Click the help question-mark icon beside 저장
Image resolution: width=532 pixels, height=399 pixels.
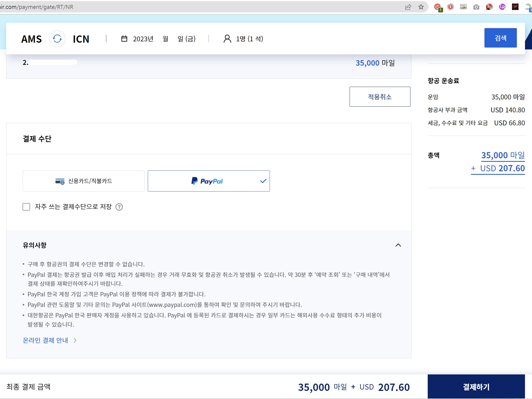pyautogui.click(x=119, y=207)
